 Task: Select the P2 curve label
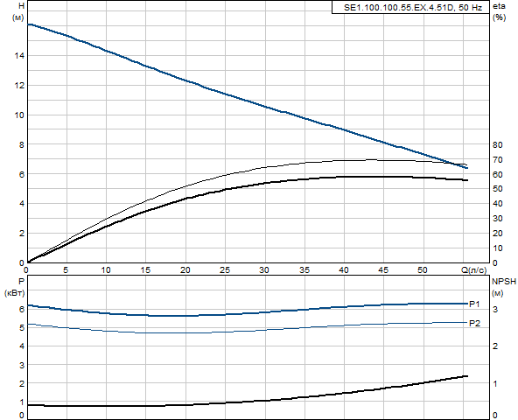[x=474, y=323]
